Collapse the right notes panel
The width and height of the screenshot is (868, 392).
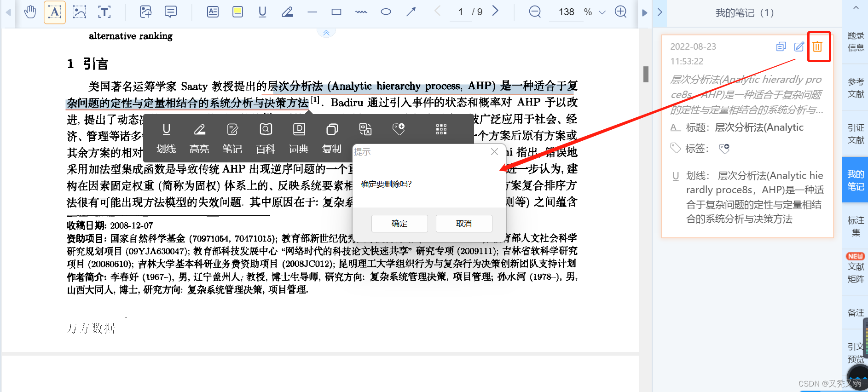click(660, 12)
